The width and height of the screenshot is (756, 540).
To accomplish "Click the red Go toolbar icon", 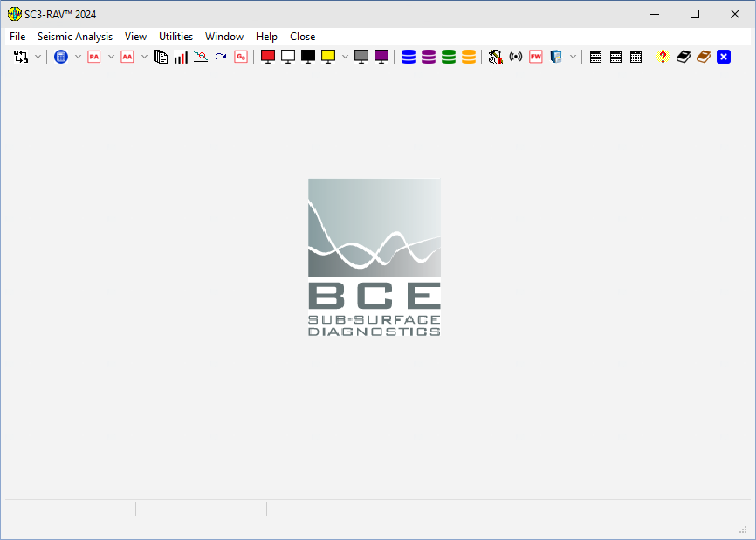I will click(x=241, y=57).
